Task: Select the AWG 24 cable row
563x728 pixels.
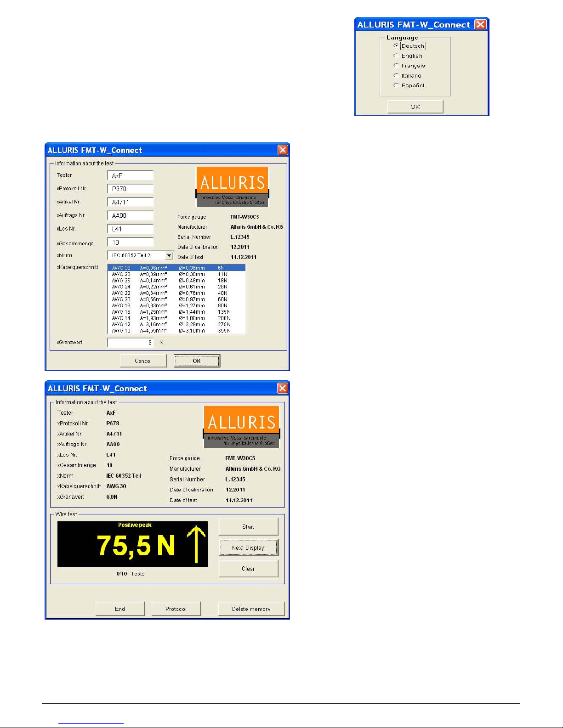Action: coord(176,287)
